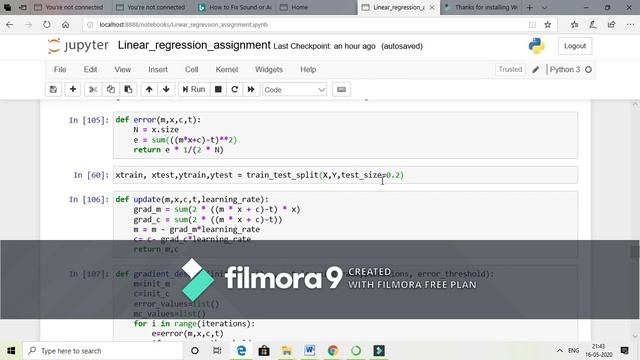Image resolution: width=640 pixels, height=360 pixels.
Task: Open Microsoft Store from the taskbar
Action: (x=264, y=351)
